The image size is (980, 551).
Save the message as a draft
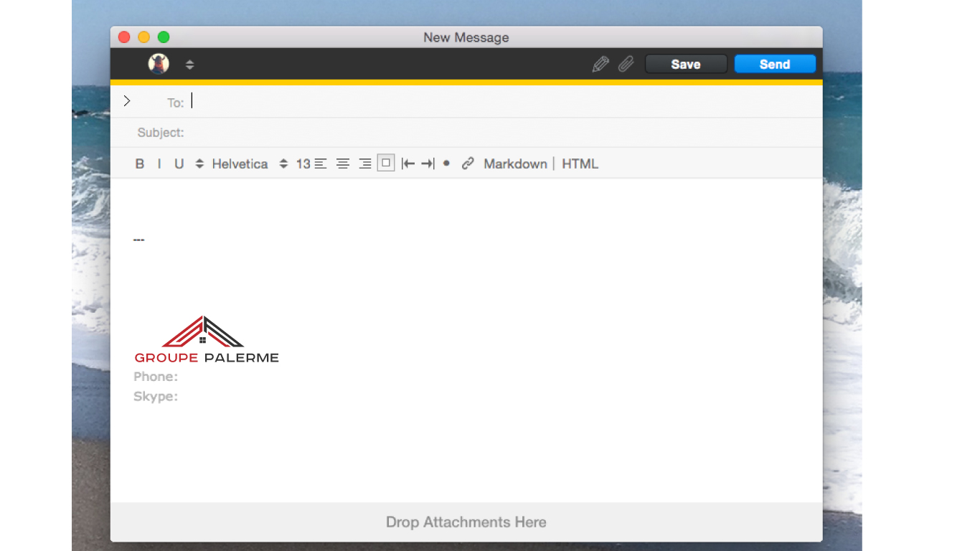pos(686,65)
